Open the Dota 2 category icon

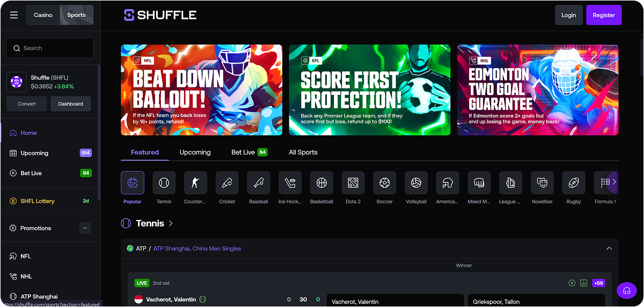click(353, 183)
